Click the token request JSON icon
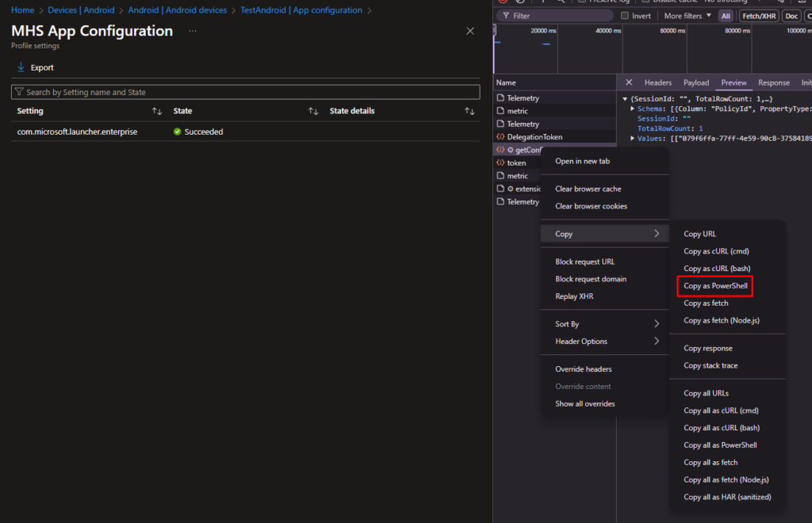812x523 pixels. pyautogui.click(x=500, y=163)
